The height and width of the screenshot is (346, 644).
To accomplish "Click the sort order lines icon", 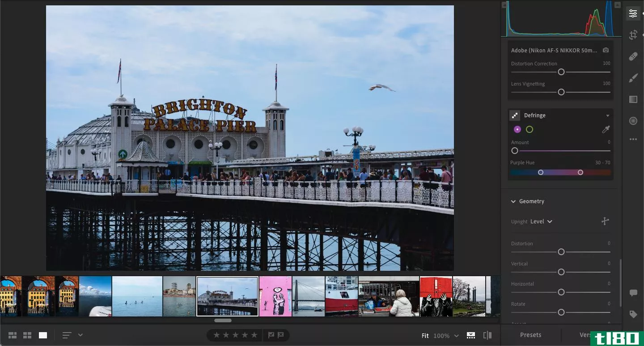I will click(x=67, y=335).
